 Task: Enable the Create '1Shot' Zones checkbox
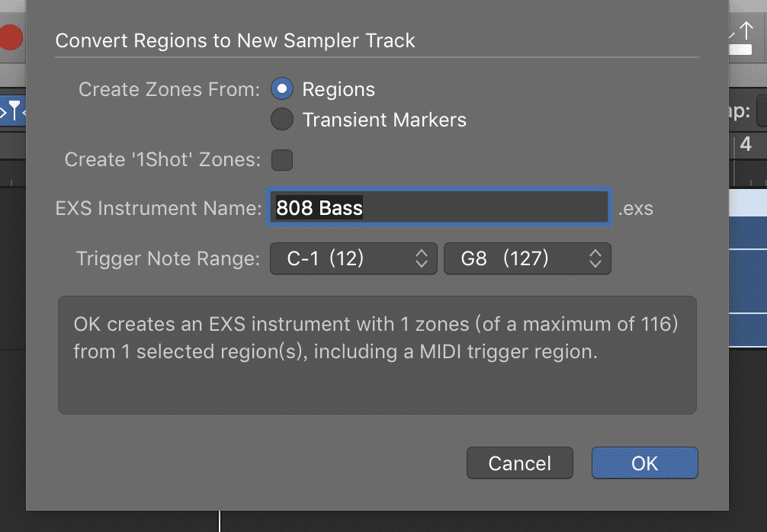coord(282,160)
